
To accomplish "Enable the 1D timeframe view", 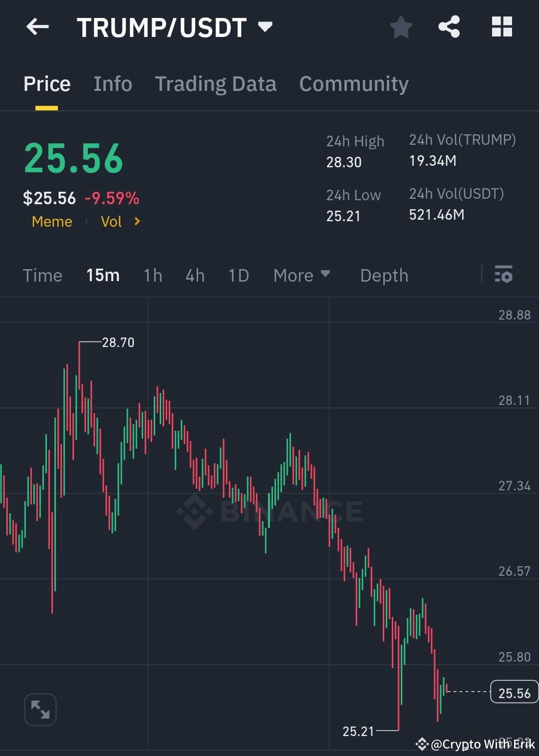I will (x=238, y=275).
